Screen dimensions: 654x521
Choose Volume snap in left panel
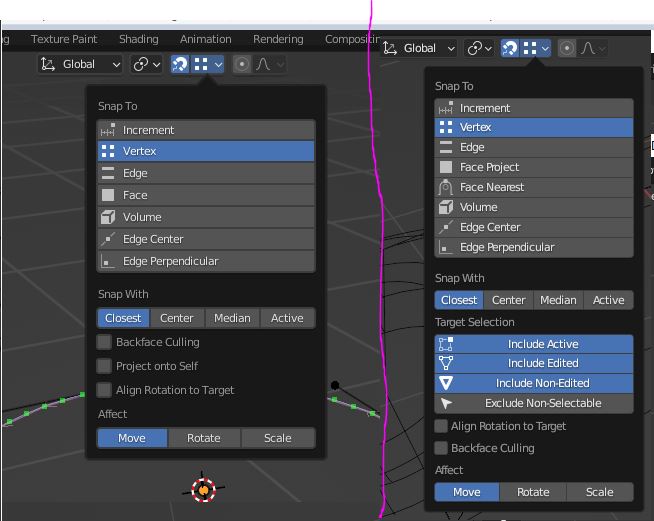206,217
